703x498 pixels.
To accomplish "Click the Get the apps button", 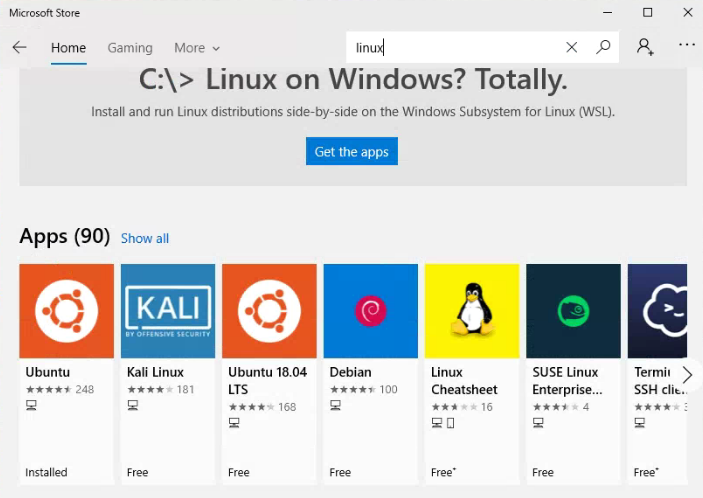I will 351,152.
